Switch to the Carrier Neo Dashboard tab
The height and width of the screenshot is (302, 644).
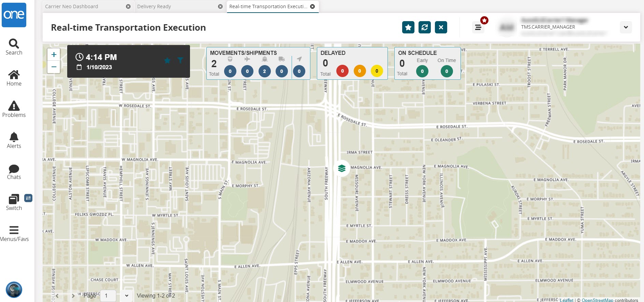72,6
